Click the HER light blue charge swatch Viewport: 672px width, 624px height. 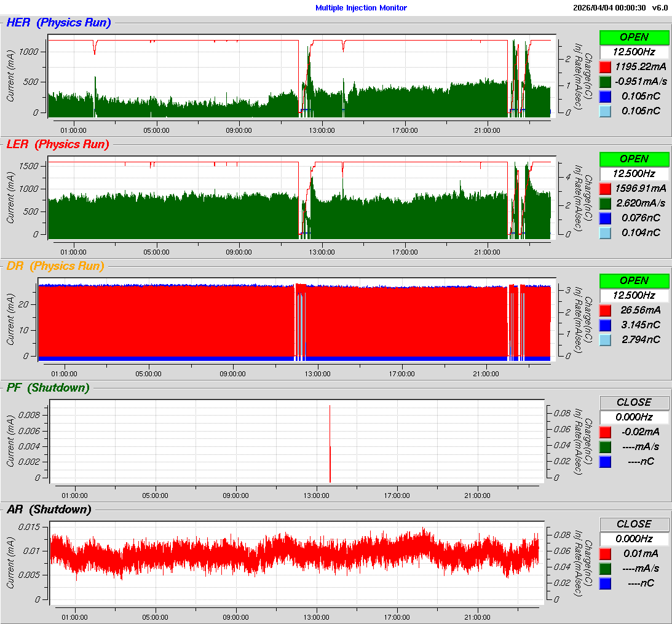coord(605,111)
